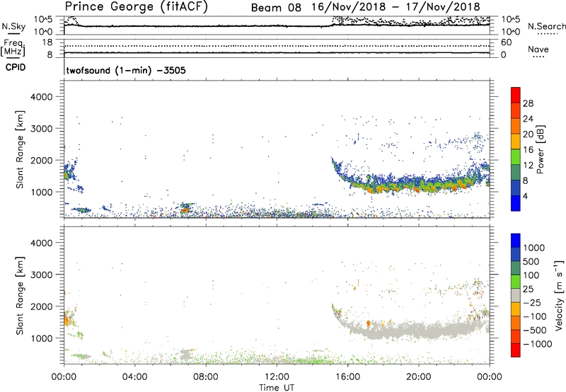Select the 12 label on power color bar
The width and height of the screenshot is (566, 392).
(528, 166)
